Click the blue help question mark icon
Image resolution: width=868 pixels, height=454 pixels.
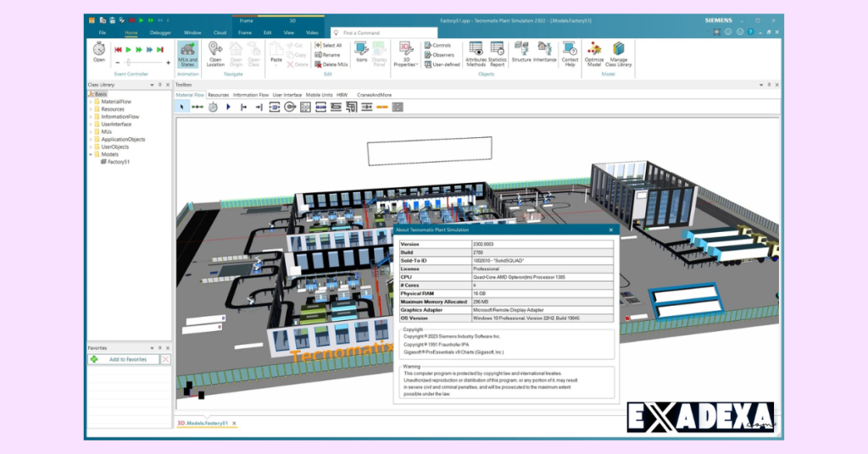[751, 32]
